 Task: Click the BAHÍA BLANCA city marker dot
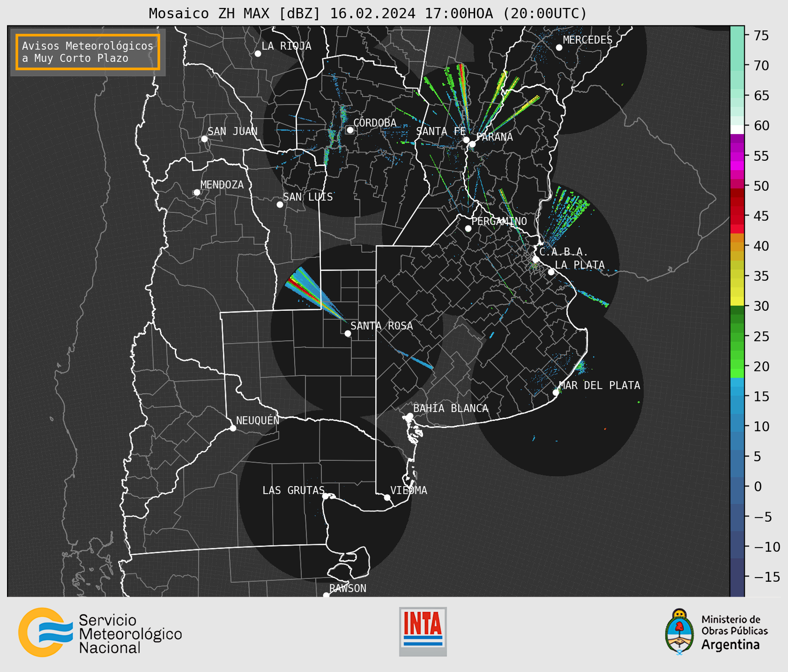pyautogui.click(x=410, y=416)
